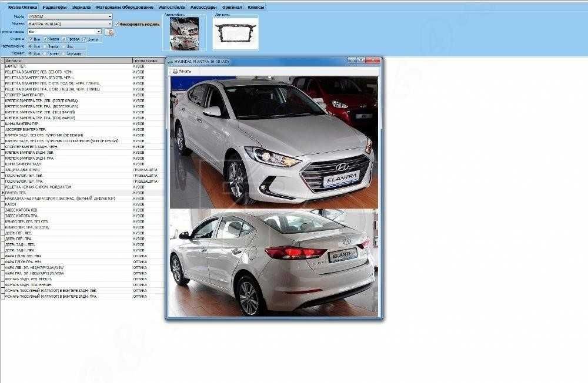
Task: Toggle the Фиксировать модель checkbox
Action: point(116,24)
